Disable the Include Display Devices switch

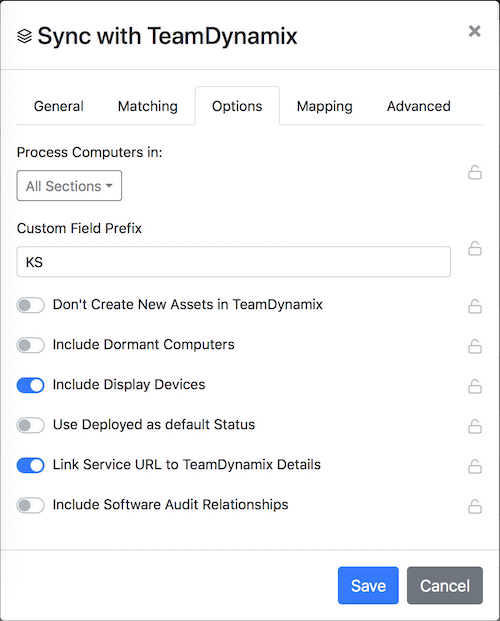click(31, 385)
